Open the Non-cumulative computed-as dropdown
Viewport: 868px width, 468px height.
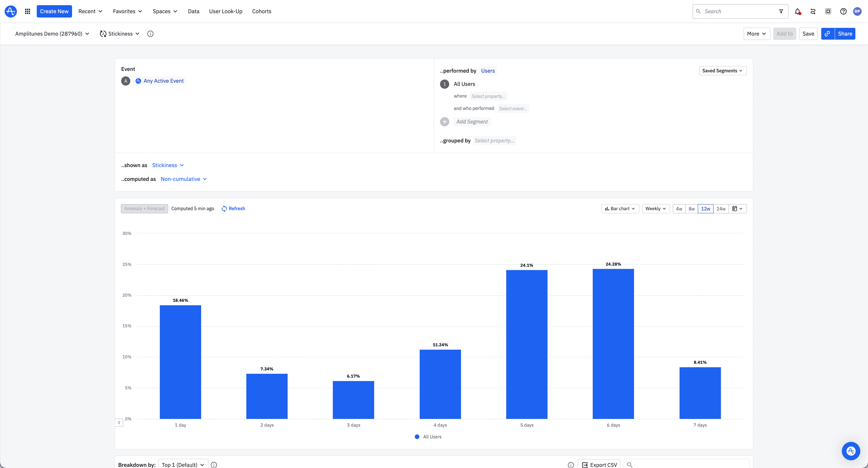click(184, 179)
